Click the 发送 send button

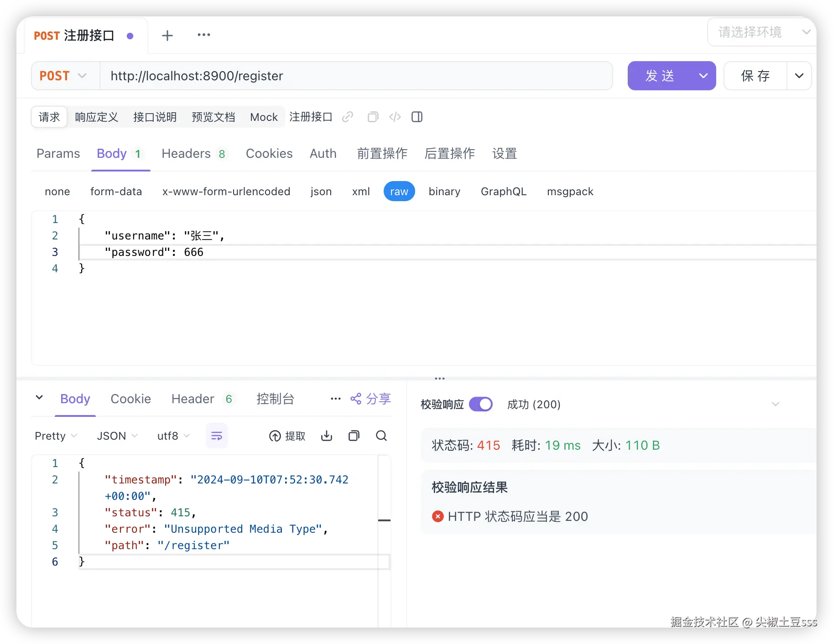pos(660,76)
